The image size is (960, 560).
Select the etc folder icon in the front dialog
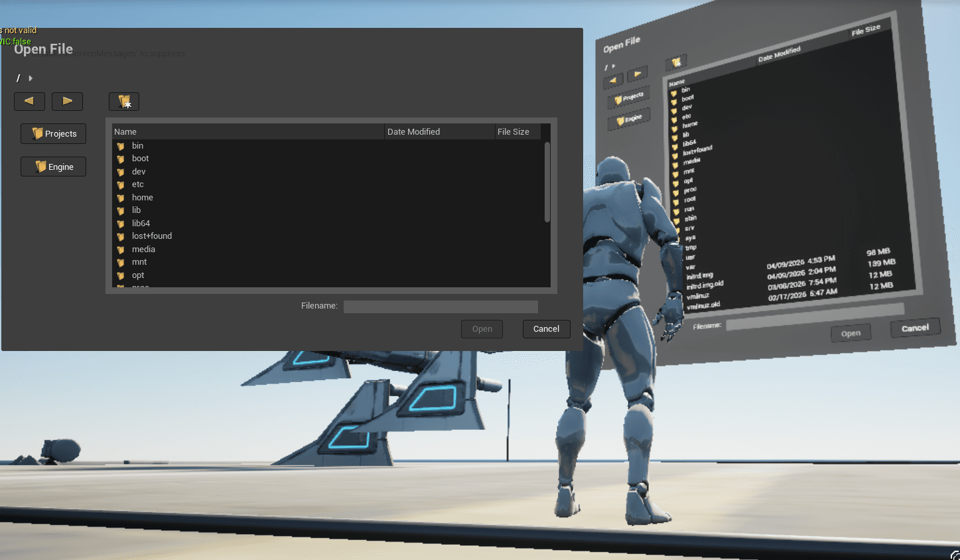tap(121, 185)
